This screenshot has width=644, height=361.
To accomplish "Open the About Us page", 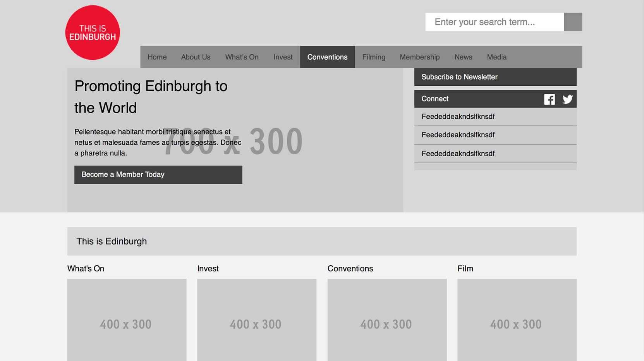I will tap(196, 57).
